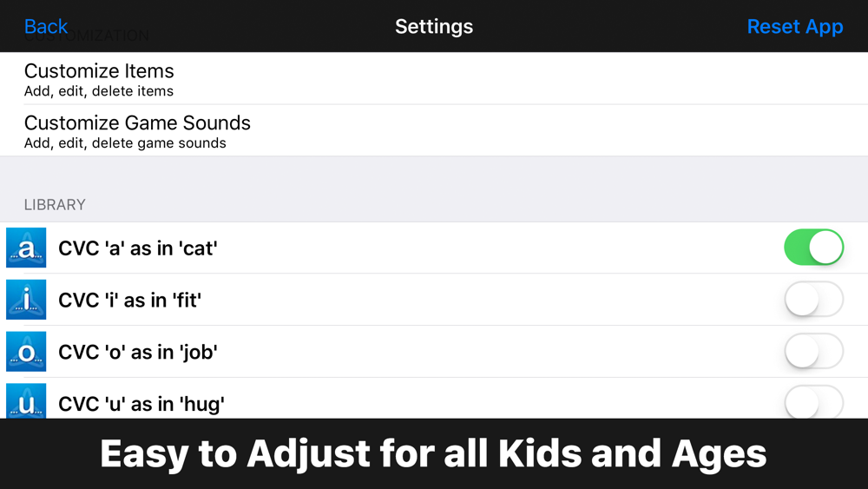868x489 pixels.
Task: Tap the CVC 'u' library icon
Action: [26, 402]
